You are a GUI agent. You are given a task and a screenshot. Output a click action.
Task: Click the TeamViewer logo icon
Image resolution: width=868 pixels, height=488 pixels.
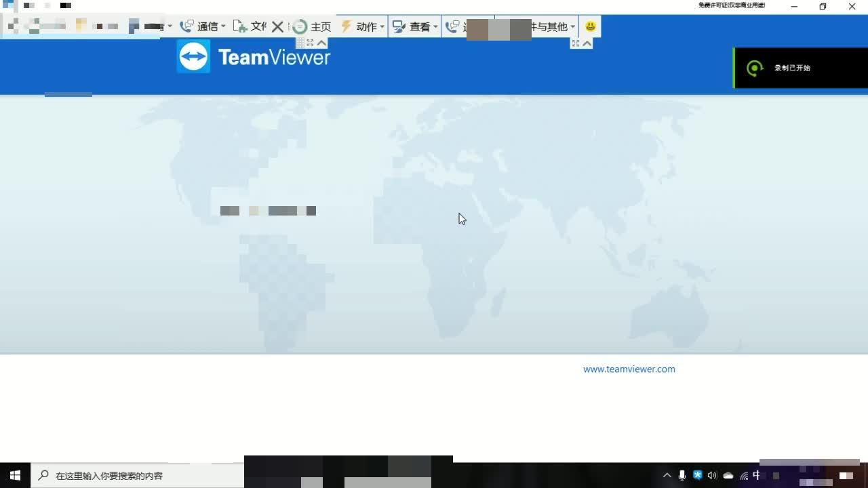tap(193, 56)
